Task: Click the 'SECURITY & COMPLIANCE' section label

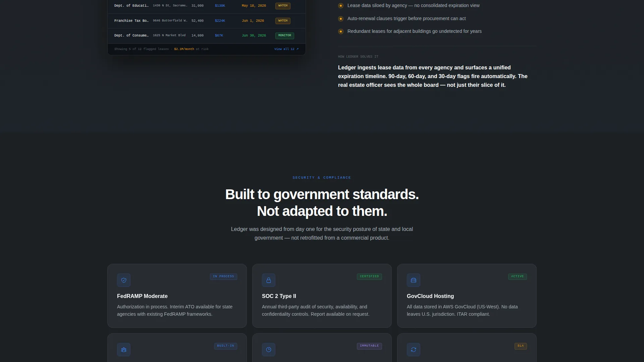Action: click(322, 178)
